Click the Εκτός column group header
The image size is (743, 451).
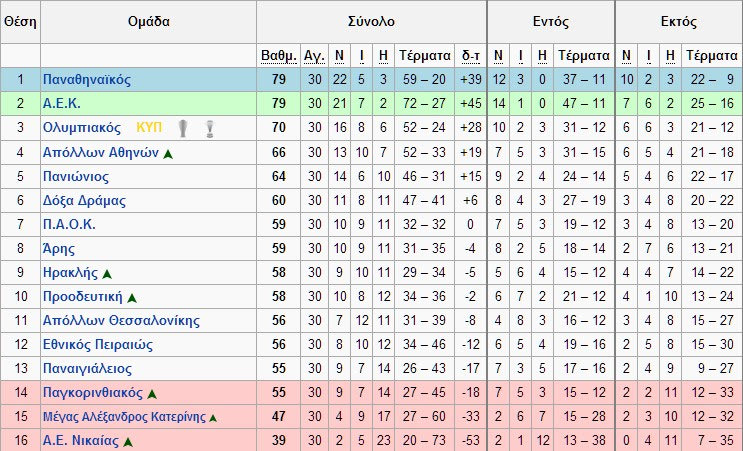678,21
